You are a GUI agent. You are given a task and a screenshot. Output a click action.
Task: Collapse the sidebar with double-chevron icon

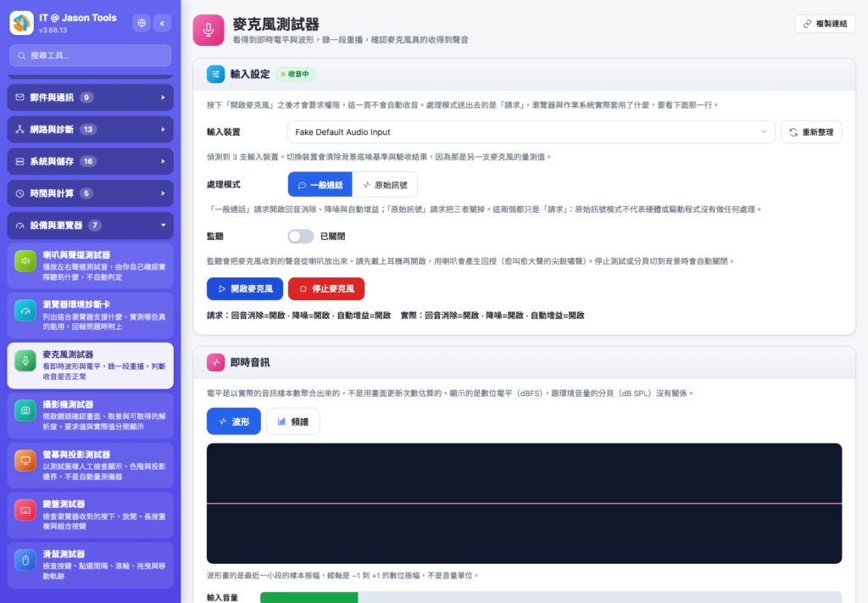pos(162,23)
